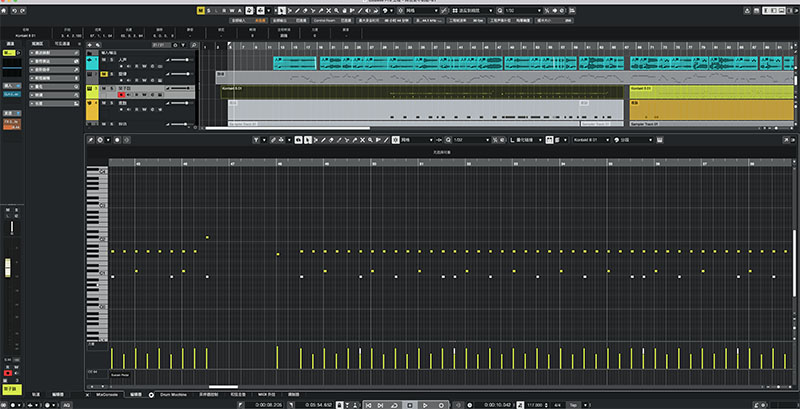Open the Hub home icon
Screen dimensions: 800x409
[x=5, y=11]
